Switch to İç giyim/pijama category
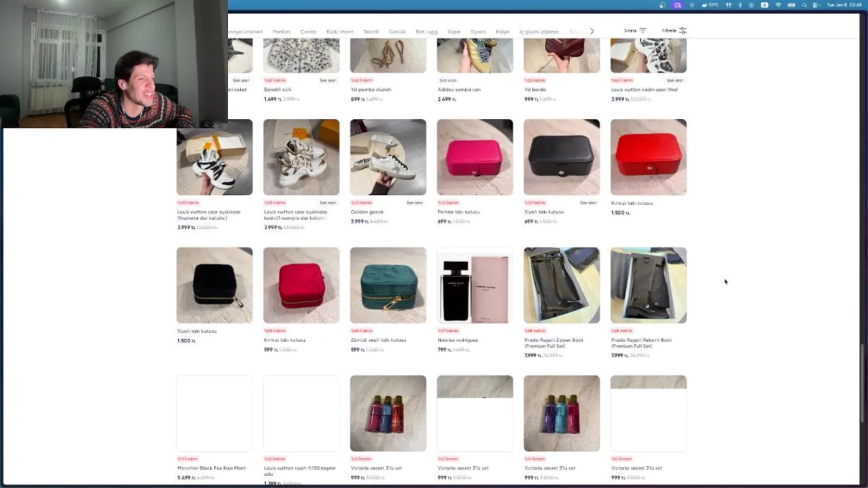The height and width of the screenshot is (488, 868). (x=539, y=32)
